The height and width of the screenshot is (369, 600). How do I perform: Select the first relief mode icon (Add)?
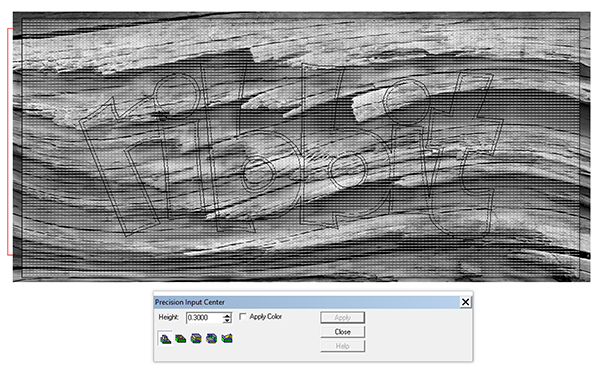165,338
